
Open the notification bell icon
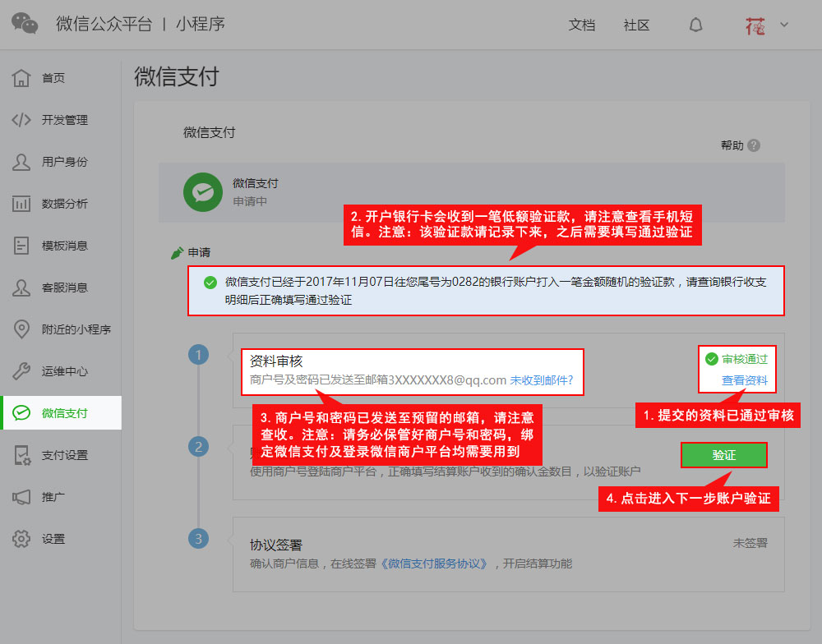tap(695, 25)
